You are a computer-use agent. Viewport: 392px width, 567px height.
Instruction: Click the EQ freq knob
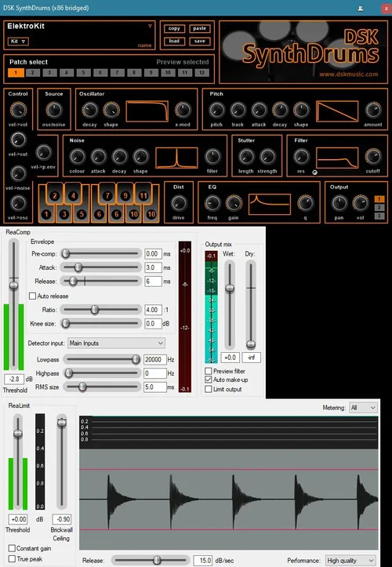(x=212, y=203)
